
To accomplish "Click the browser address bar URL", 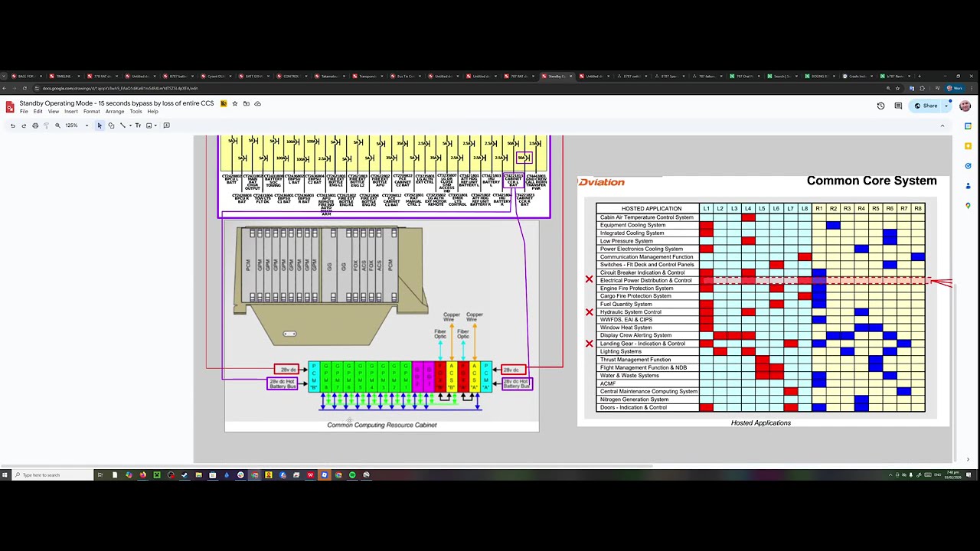I will pyautogui.click(x=120, y=88).
